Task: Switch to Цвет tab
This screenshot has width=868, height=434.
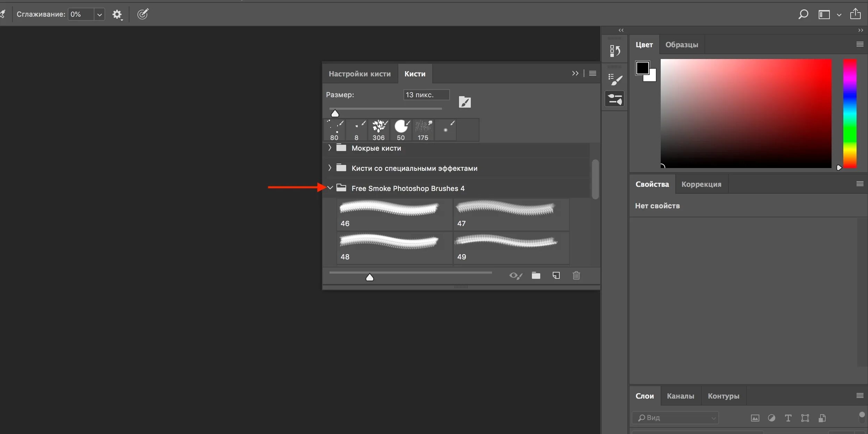Action: (x=644, y=45)
